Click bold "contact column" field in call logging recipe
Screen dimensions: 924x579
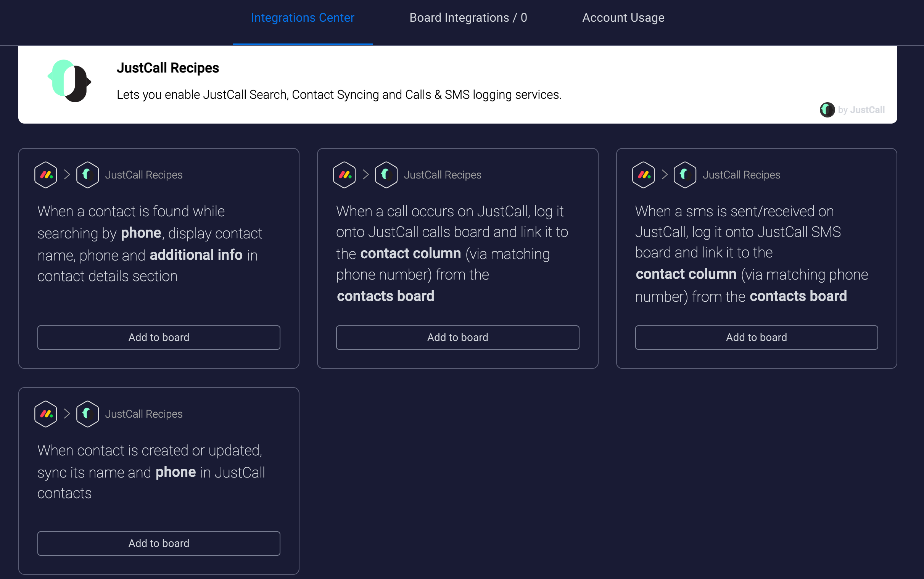pos(410,254)
